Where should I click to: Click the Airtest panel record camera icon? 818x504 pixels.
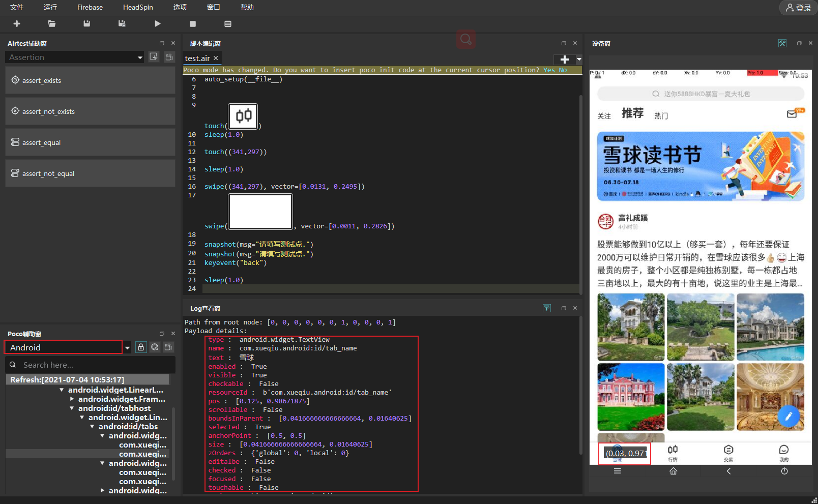point(169,57)
